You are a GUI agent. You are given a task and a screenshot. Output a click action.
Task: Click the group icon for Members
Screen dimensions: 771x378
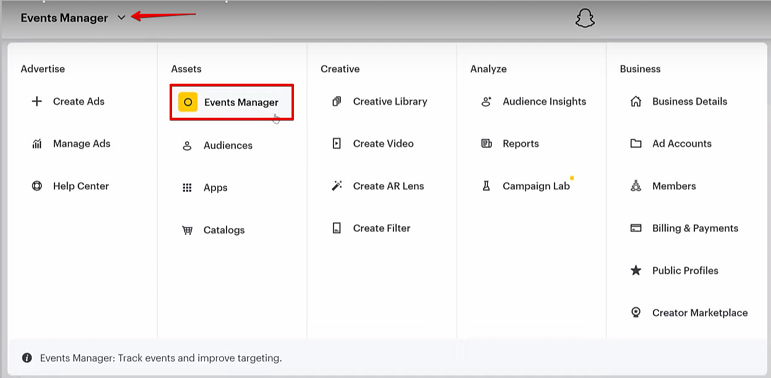click(636, 186)
